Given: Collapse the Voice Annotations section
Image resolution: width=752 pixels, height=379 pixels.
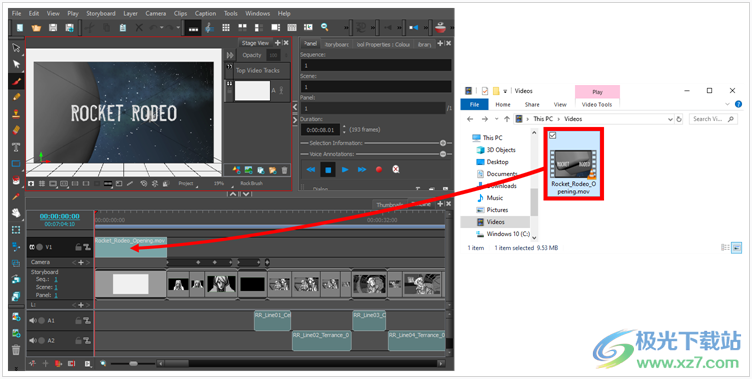Looking at the screenshot, I should (443, 154).
